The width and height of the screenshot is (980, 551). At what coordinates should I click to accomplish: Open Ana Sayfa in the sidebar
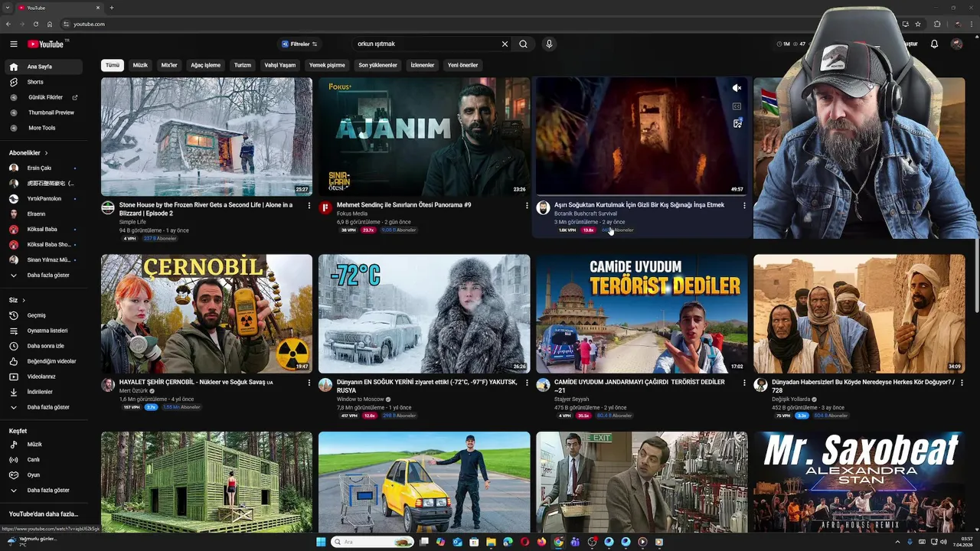pyautogui.click(x=42, y=67)
